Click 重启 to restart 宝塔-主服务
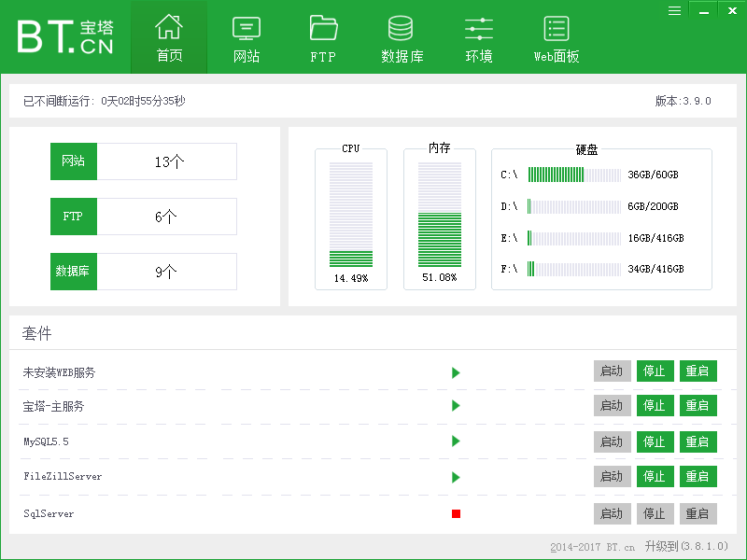Screen dimensions: 747x560 pyautogui.click(x=698, y=406)
